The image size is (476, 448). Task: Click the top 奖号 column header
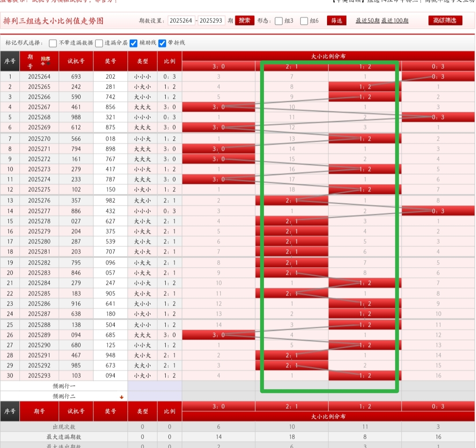tap(110, 61)
